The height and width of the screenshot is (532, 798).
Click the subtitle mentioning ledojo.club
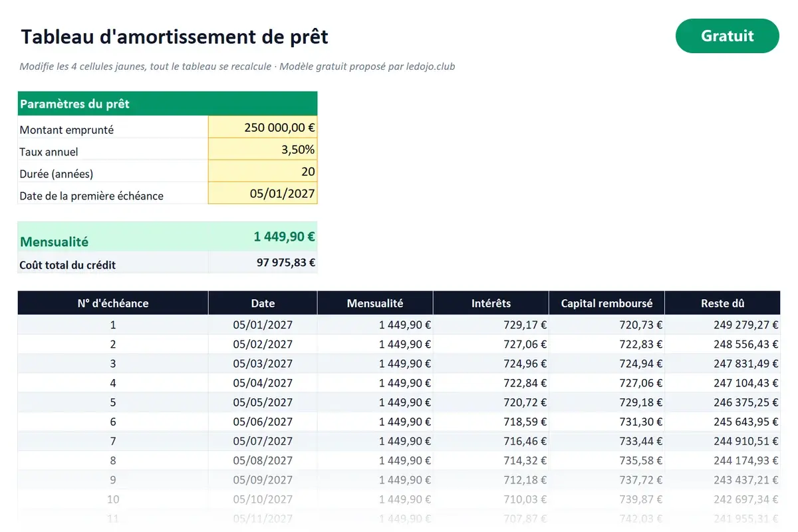(x=237, y=66)
